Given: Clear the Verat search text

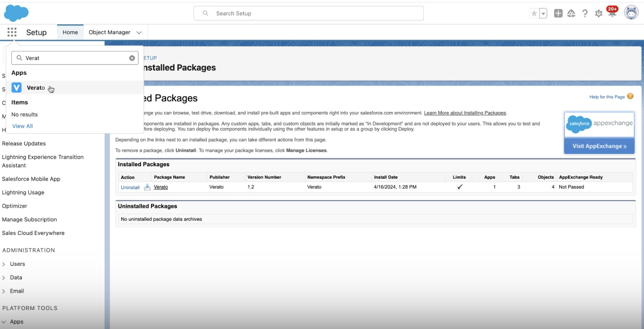Looking at the screenshot, I should tap(132, 58).
